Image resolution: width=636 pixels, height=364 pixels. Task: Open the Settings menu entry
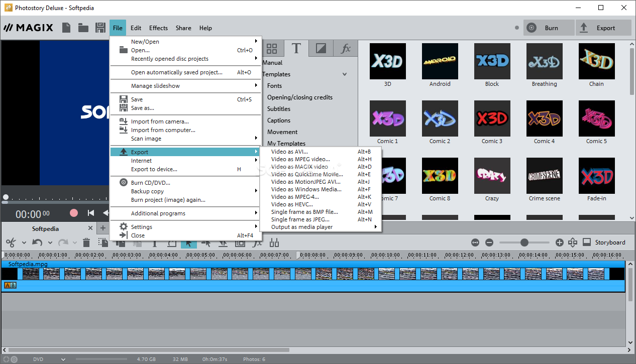tap(186, 227)
